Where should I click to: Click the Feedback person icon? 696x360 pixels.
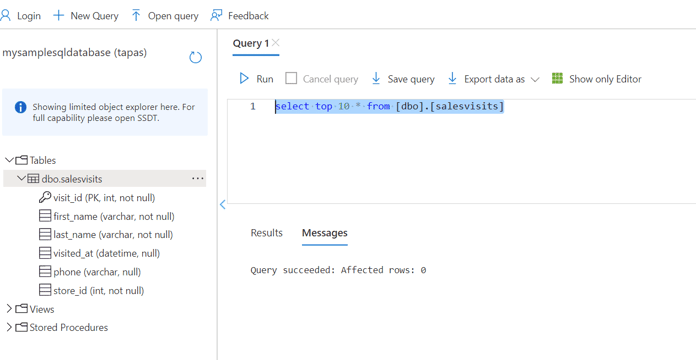pyautogui.click(x=216, y=16)
